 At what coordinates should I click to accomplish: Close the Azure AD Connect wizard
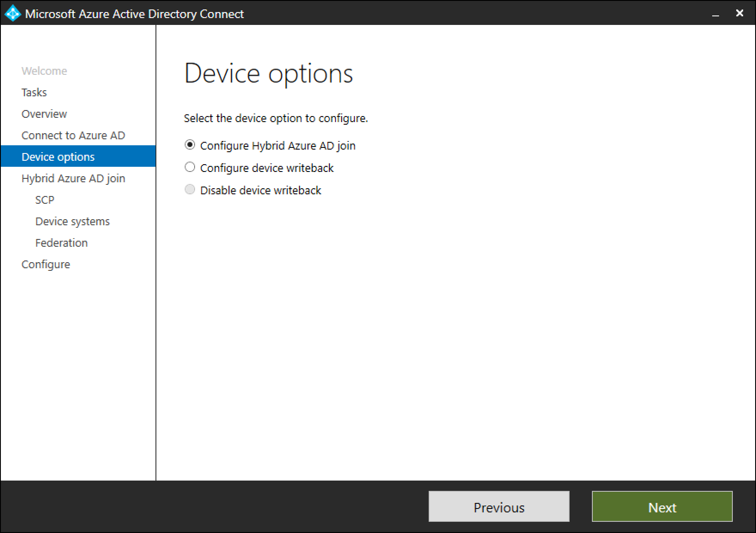(x=740, y=13)
